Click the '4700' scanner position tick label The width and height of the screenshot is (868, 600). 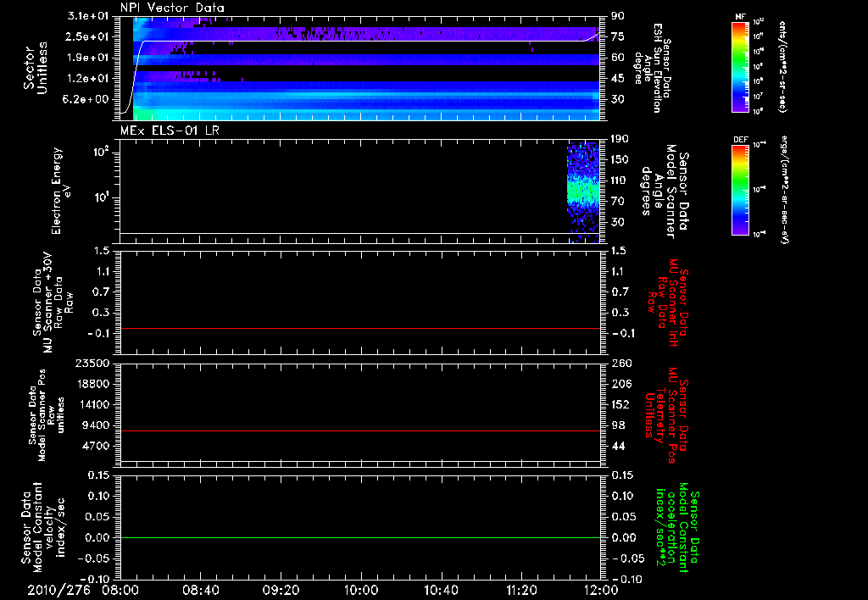click(95, 446)
